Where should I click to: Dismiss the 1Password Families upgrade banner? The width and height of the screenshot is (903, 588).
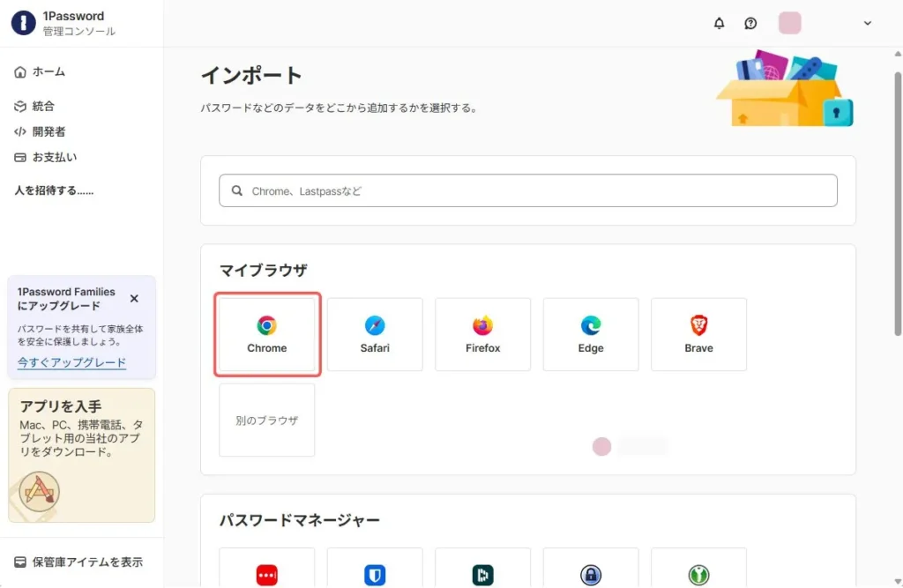tap(134, 298)
